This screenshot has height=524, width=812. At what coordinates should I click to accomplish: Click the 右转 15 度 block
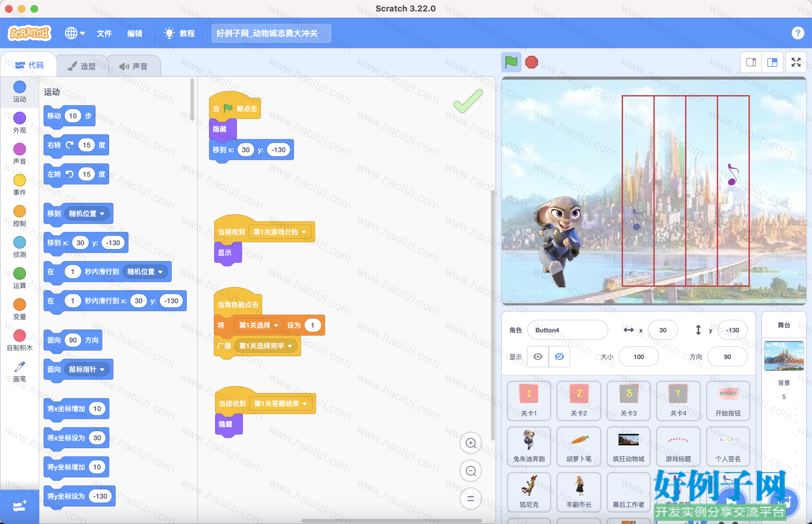(76, 146)
